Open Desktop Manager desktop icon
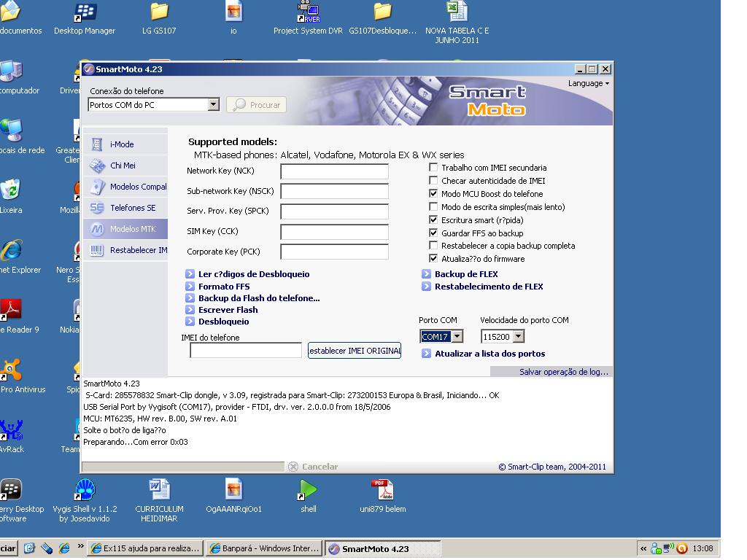This screenshot has height=560, width=747. tap(85, 19)
